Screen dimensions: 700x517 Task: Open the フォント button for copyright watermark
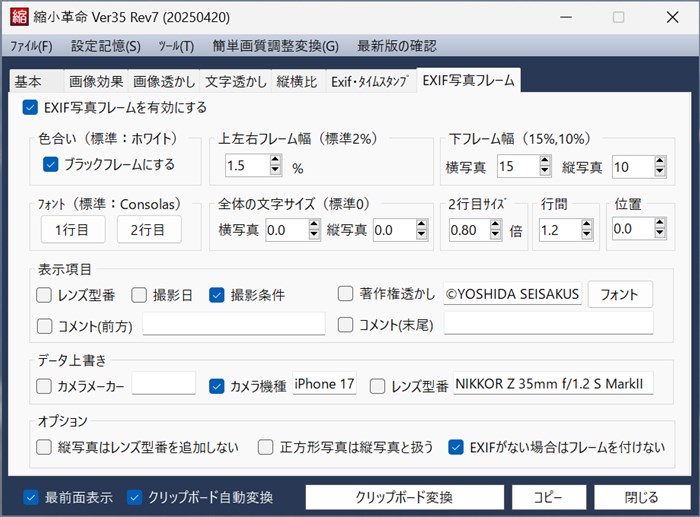tap(620, 294)
